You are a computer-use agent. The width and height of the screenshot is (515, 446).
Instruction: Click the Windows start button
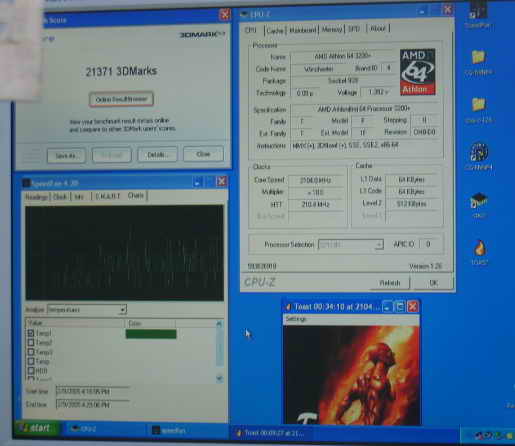(x=37, y=428)
